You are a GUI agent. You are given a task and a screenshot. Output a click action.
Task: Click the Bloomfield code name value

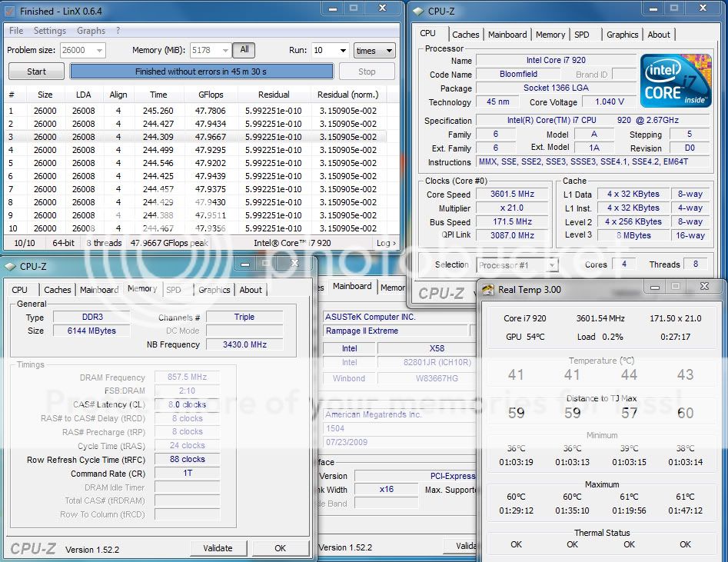pyautogui.click(x=518, y=75)
